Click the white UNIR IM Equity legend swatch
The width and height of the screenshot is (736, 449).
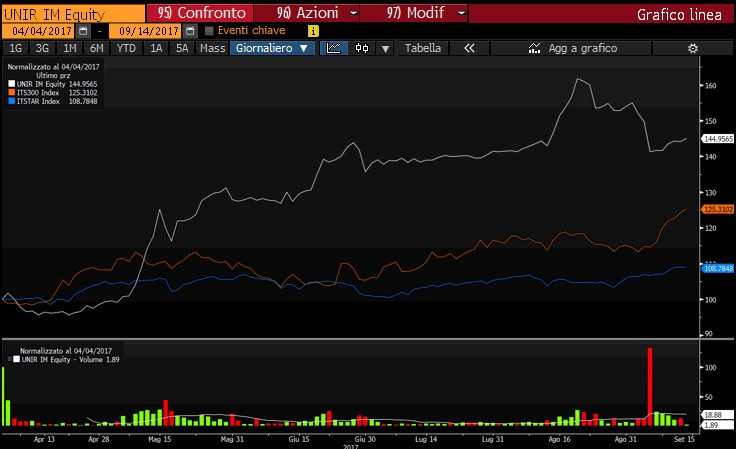click(12, 84)
